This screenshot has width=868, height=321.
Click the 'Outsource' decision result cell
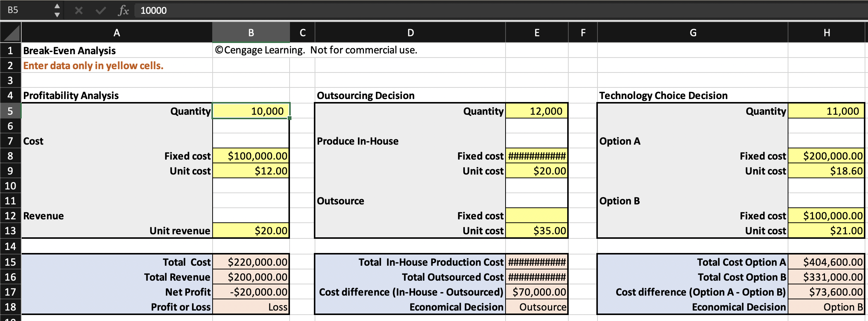[537, 307]
